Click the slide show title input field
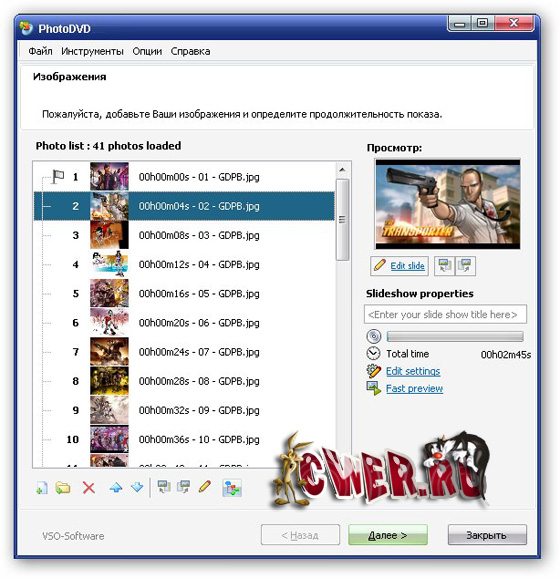560x578 pixels. [445, 314]
